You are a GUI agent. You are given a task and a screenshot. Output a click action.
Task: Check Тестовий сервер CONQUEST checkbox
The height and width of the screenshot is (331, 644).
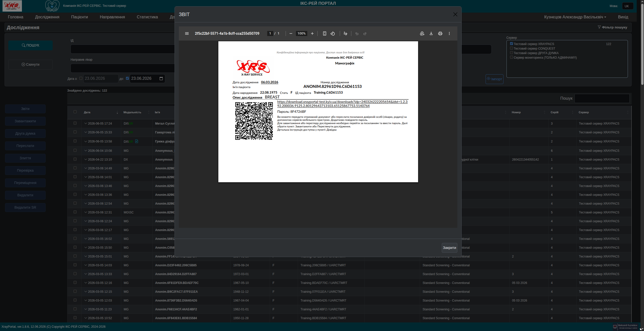512,48
